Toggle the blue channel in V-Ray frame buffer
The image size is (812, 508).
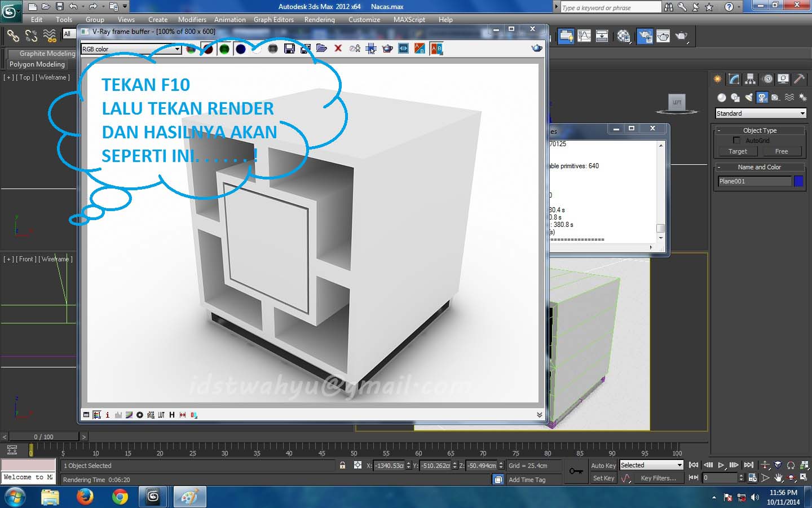pyautogui.click(x=241, y=49)
